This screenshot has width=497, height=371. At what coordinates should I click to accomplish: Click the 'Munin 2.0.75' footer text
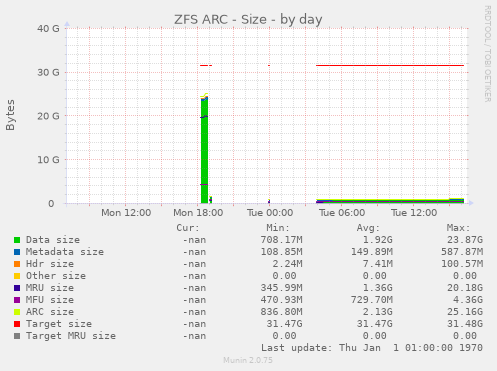(248, 360)
